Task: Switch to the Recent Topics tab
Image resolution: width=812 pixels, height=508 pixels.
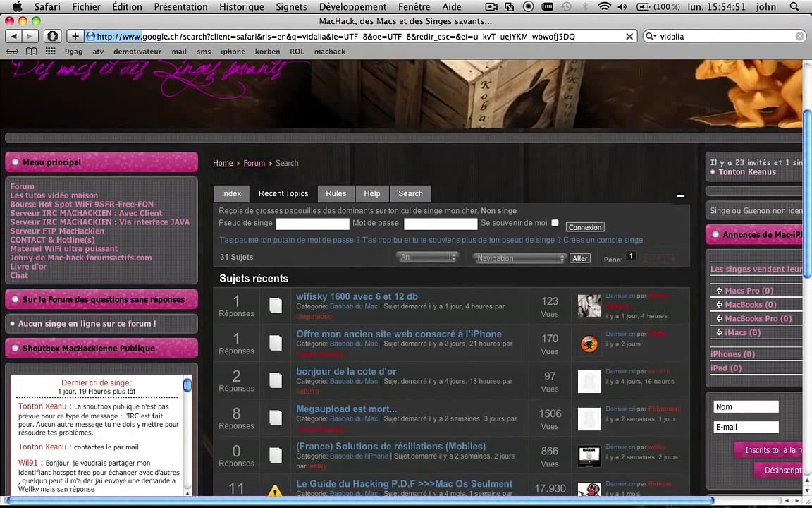Action: (x=283, y=193)
